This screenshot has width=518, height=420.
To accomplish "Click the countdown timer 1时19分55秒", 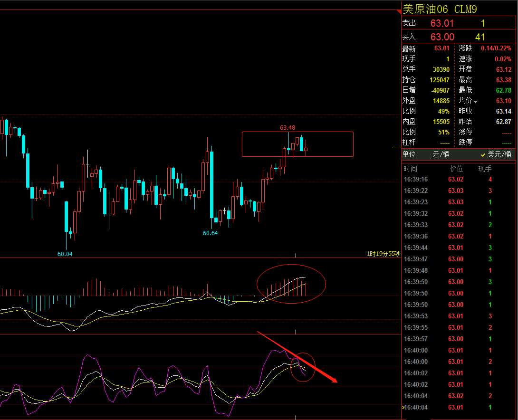I will coord(383,254).
